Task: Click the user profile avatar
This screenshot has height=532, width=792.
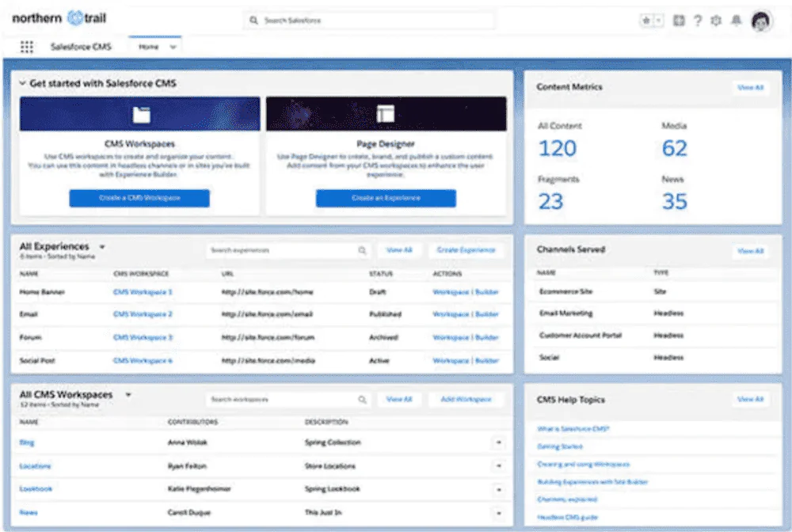Action: [x=760, y=21]
